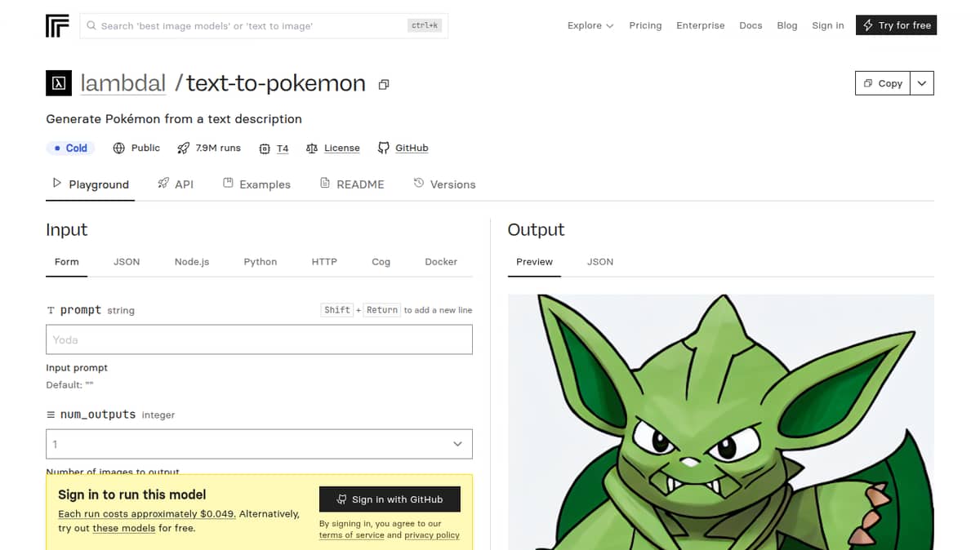Screen dimensions: 980x550
Task: Click the GitHub octocat icon
Action: click(383, 148)
